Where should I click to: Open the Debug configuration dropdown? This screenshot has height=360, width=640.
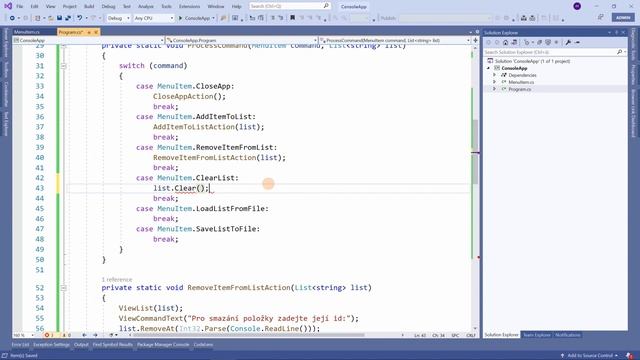pyautogui.click(x=118, y=18)
